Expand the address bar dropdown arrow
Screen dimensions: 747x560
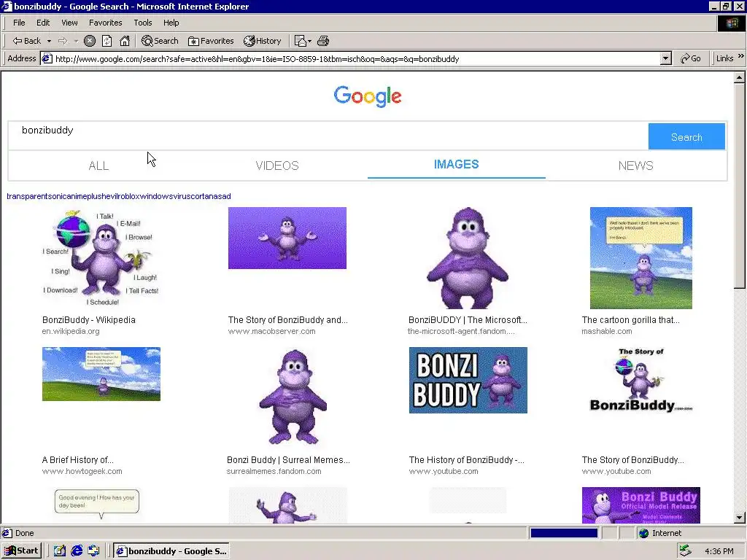[666, 58]
